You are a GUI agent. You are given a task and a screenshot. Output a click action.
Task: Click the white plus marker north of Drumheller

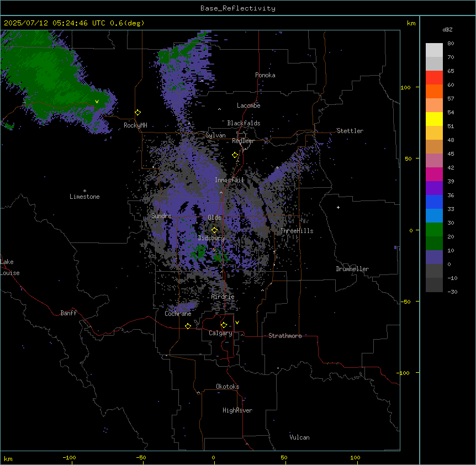click(x=338, y=207)
